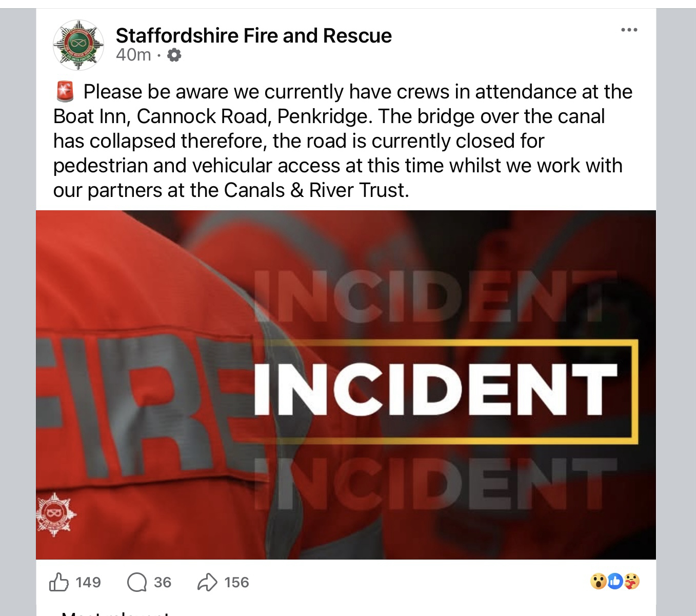Image resolution: width=696 pixels, height=616 pixels.
Task: Click the post audience gear icon
Action: [174, 54]
